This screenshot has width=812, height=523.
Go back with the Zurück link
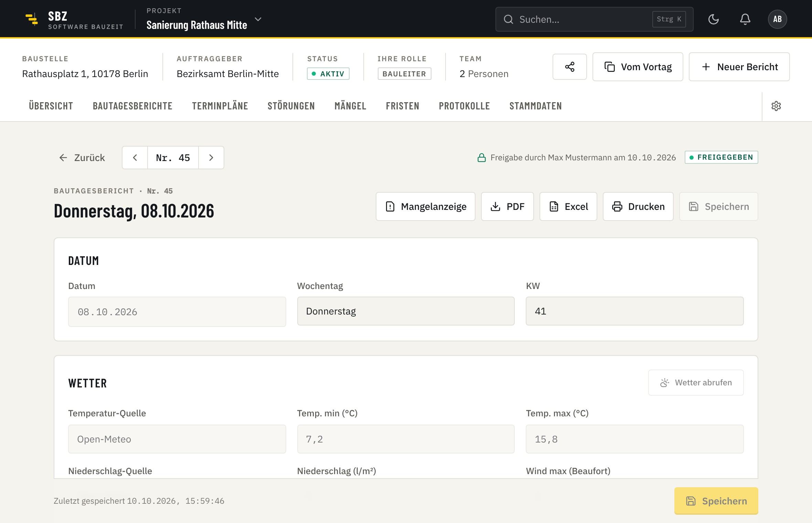pos(82,158)
